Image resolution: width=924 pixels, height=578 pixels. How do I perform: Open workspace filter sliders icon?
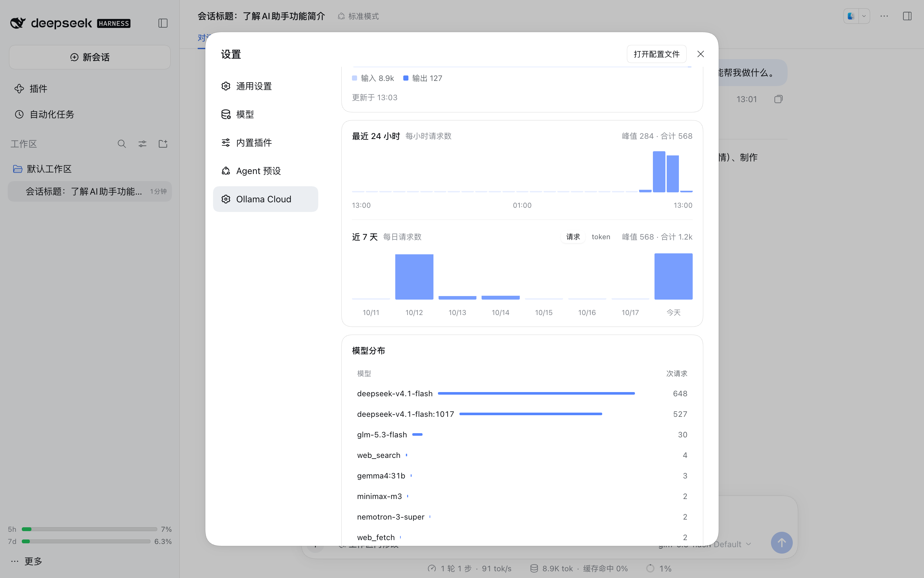coord(142,144)
